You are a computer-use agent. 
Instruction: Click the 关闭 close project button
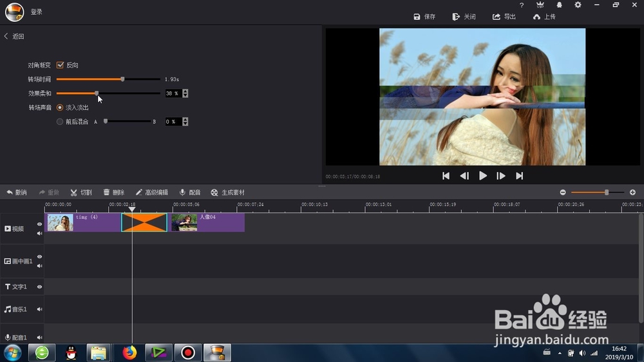tap(464, 17)
